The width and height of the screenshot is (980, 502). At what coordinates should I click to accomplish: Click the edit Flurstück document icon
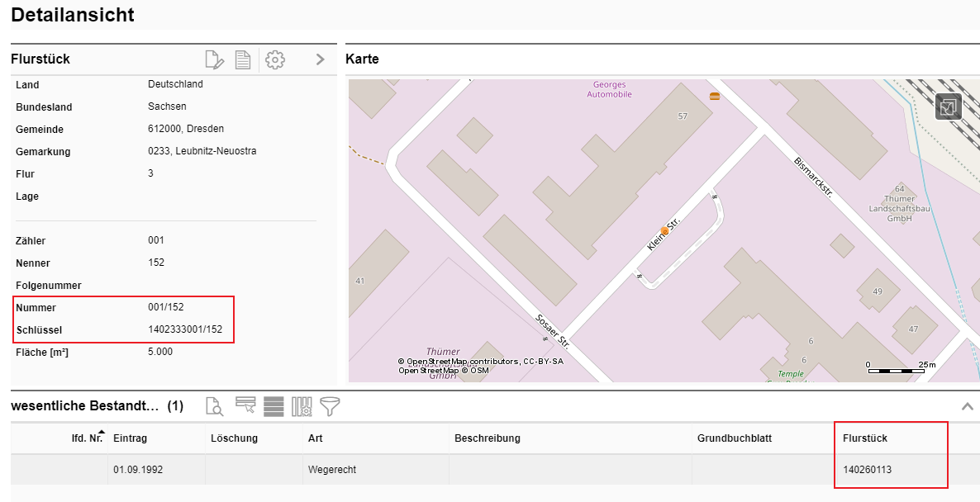(x=214, y=59)
